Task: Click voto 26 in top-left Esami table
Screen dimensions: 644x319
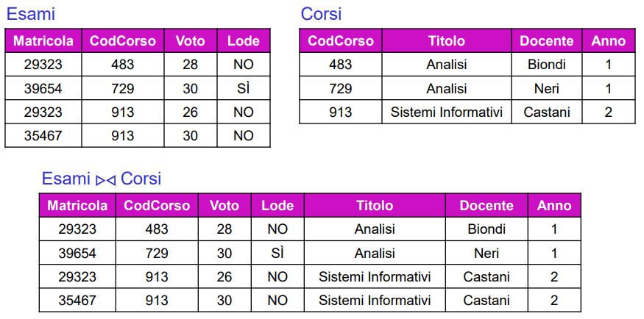Action: coord(191,112)
